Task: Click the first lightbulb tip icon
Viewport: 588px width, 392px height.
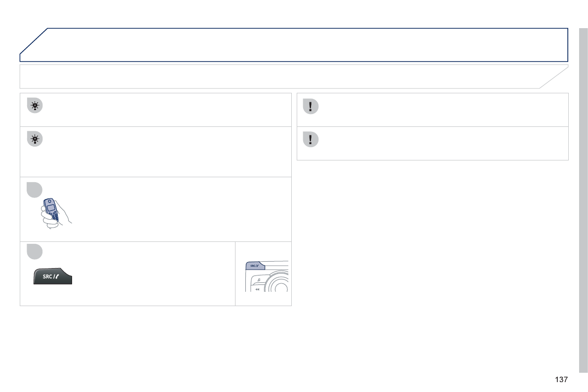Action: 35,106
